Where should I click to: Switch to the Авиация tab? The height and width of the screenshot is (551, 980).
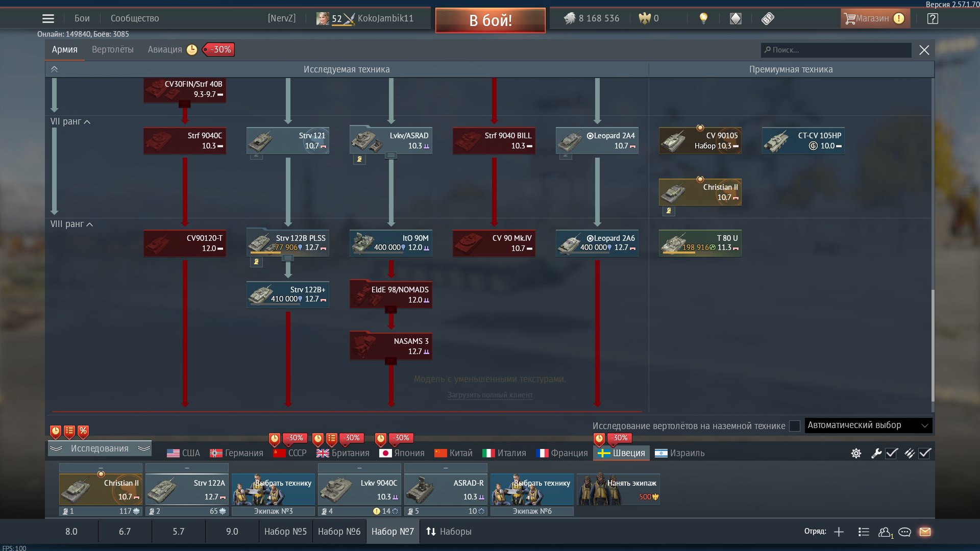tap(165, 49)
